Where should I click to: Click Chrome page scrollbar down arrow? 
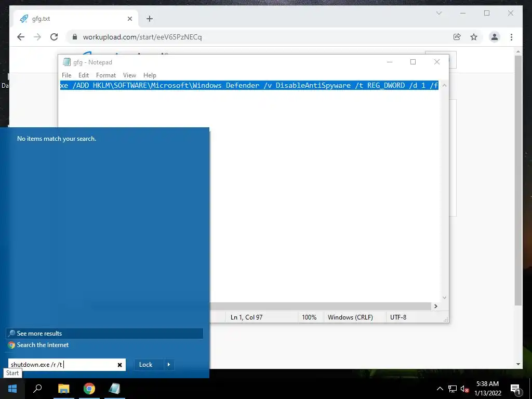[x=518, y=364]
